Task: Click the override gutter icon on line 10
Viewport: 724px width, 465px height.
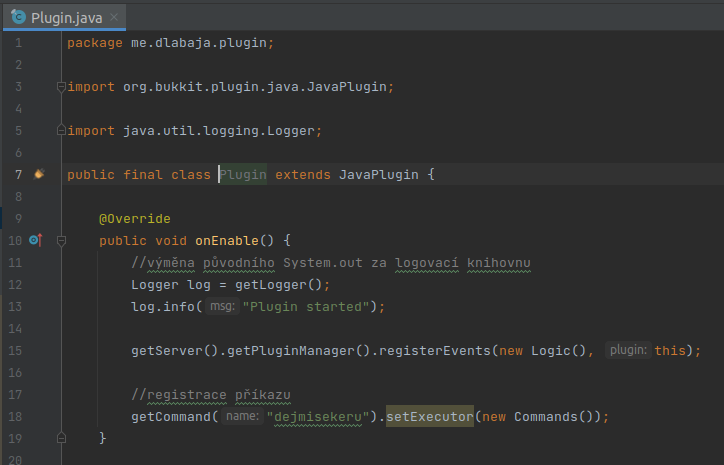Action: [x=36, y=240]
